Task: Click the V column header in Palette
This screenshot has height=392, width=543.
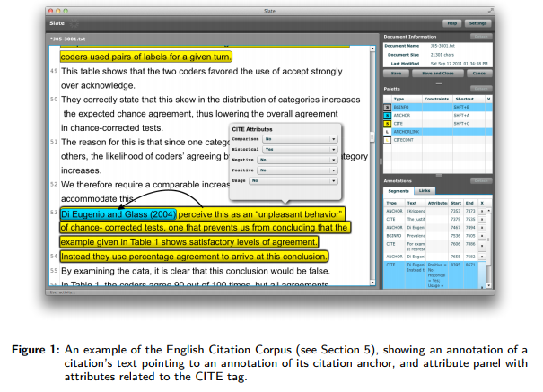Action: (488, 99)
